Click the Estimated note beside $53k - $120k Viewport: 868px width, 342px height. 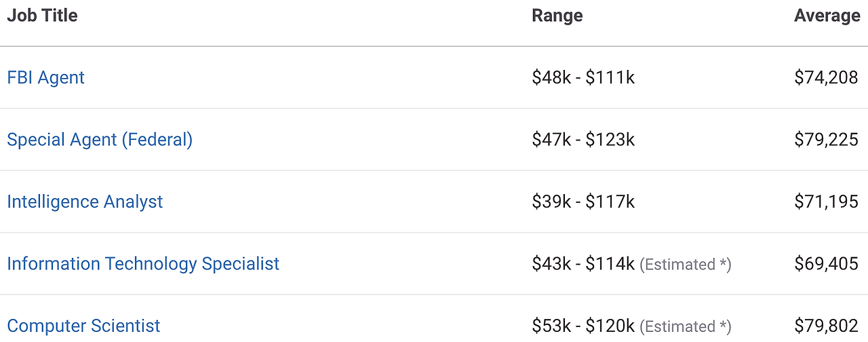(x=686, y=327)
